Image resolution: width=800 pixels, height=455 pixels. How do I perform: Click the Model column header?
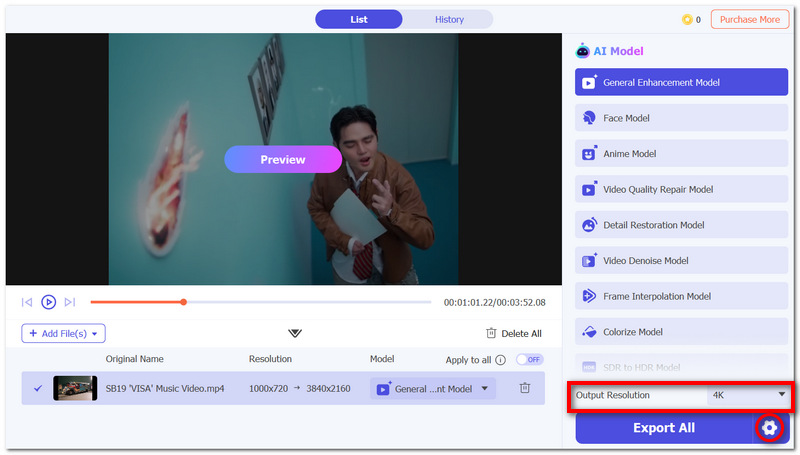[382, 359]
